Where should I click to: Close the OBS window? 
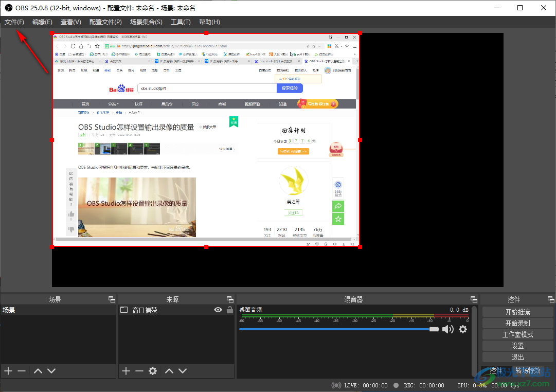(544, 8)
